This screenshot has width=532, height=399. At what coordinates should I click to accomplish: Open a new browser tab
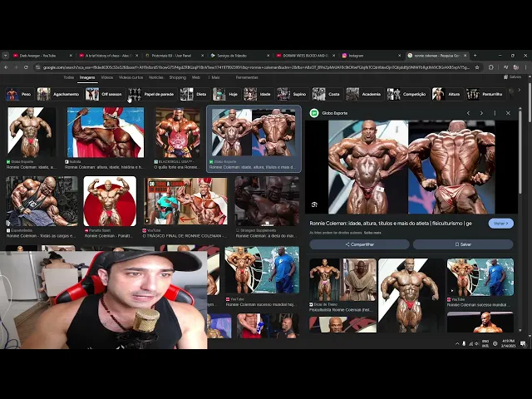(475, 56)
